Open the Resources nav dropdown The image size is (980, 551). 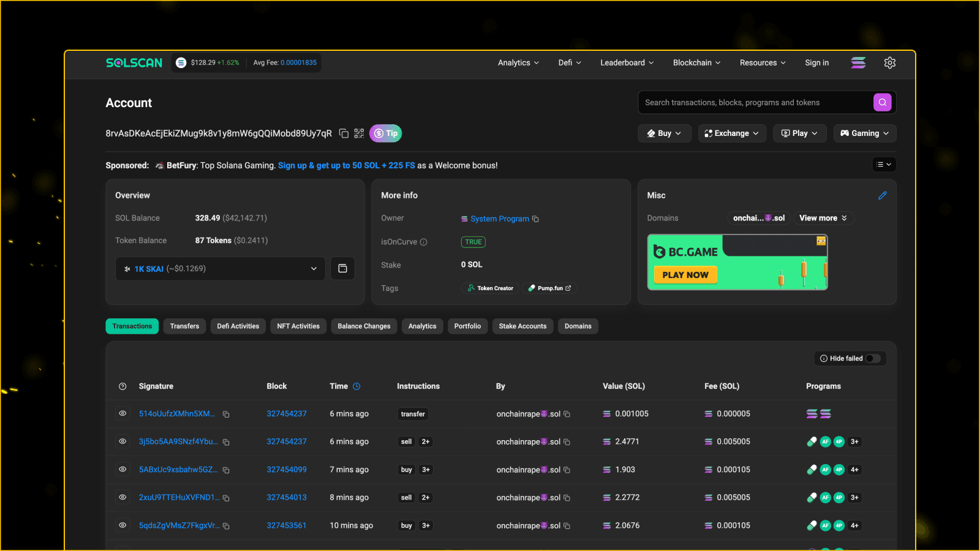763,62
